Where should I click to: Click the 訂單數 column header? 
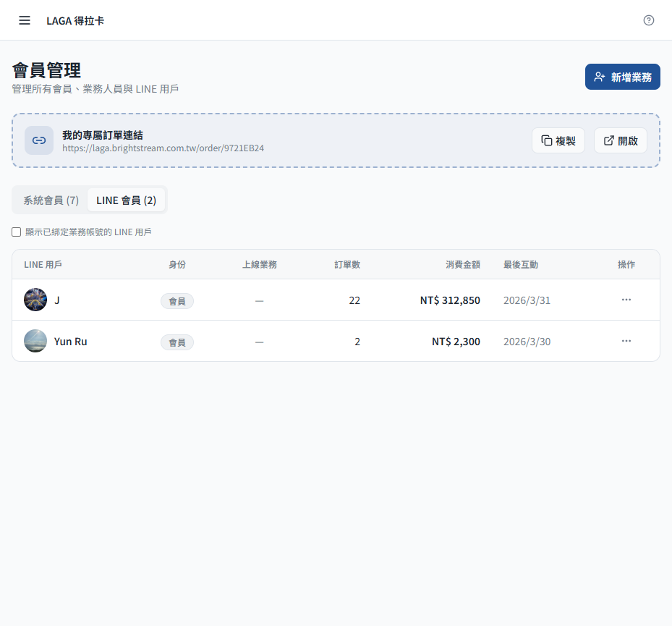point(347,265)
